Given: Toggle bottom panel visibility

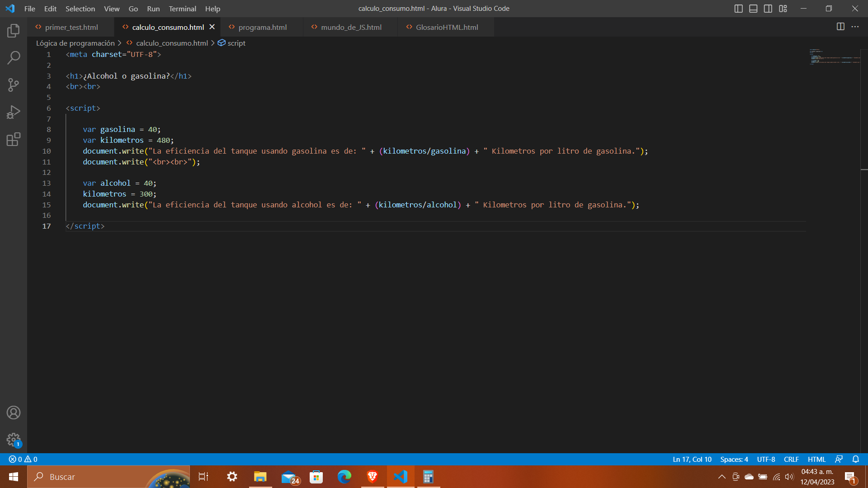Looking at the screenshot, I should tap(753, 9).
